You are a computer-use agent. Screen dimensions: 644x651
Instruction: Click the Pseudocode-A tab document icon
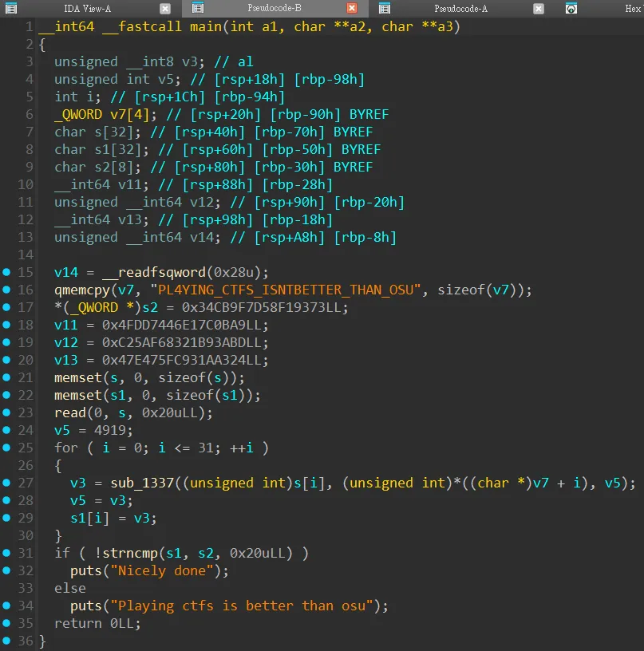click(x=385, y=8)
